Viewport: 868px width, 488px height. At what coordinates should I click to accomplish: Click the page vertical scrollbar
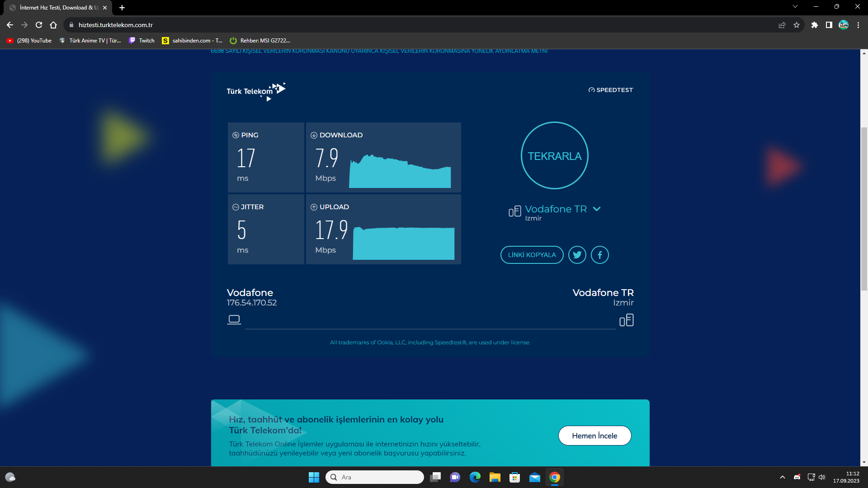864,208
